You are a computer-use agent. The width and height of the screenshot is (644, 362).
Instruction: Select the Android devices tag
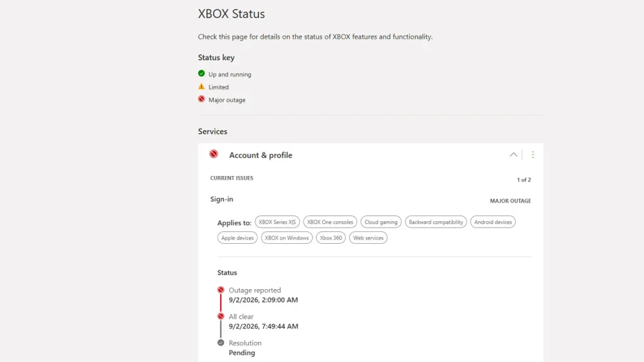pyautogui.click(x=493, y=222)
